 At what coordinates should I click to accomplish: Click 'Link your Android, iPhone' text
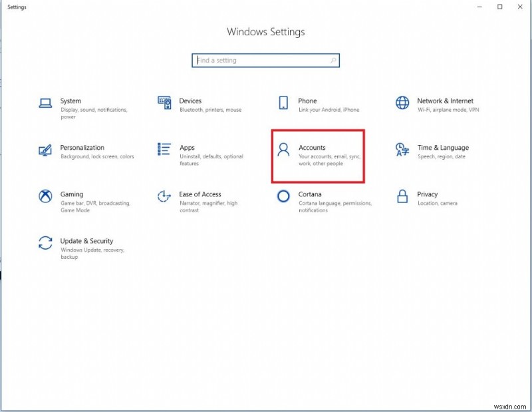[x=329, y=110]
